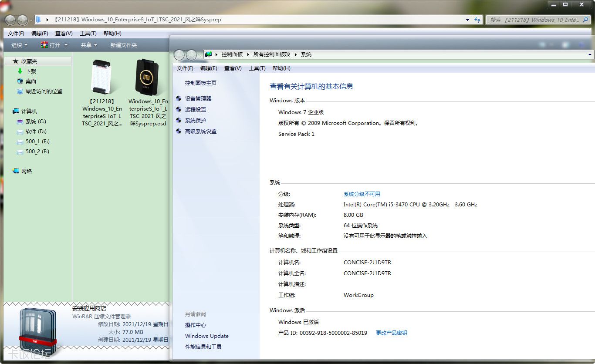Click refresh icon beside Explorer address bar

point(477,20)
